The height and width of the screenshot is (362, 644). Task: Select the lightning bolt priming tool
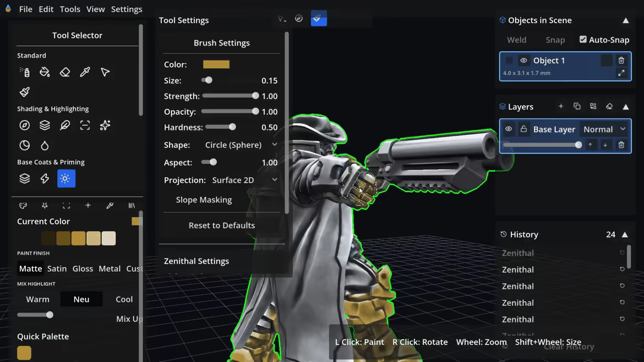(x=45, y=179)
